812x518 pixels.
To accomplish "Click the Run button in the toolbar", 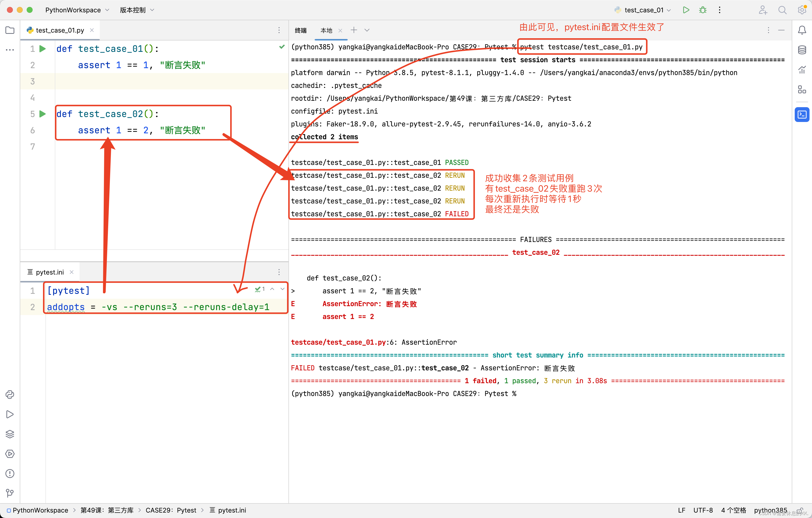I will [686, 10].
